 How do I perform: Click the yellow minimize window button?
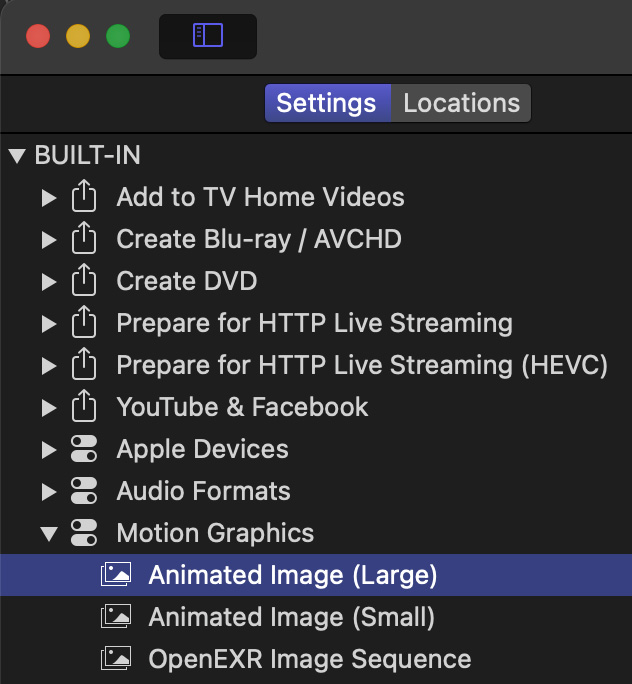[78, 37]
